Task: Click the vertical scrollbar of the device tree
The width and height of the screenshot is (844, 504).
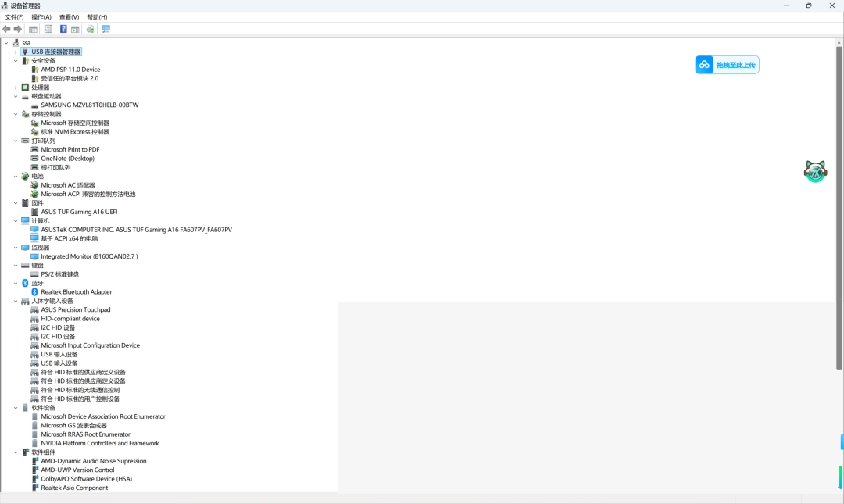Action: point(839,207)
